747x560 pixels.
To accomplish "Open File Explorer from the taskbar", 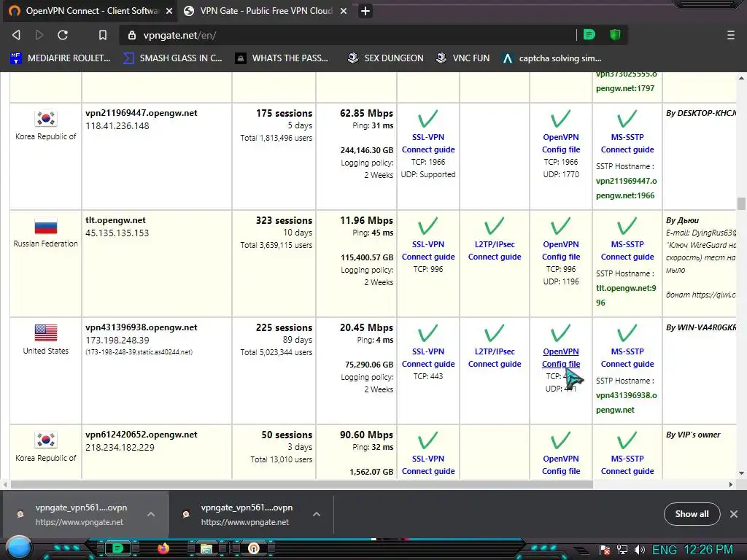I will click(x=206, y=548).
